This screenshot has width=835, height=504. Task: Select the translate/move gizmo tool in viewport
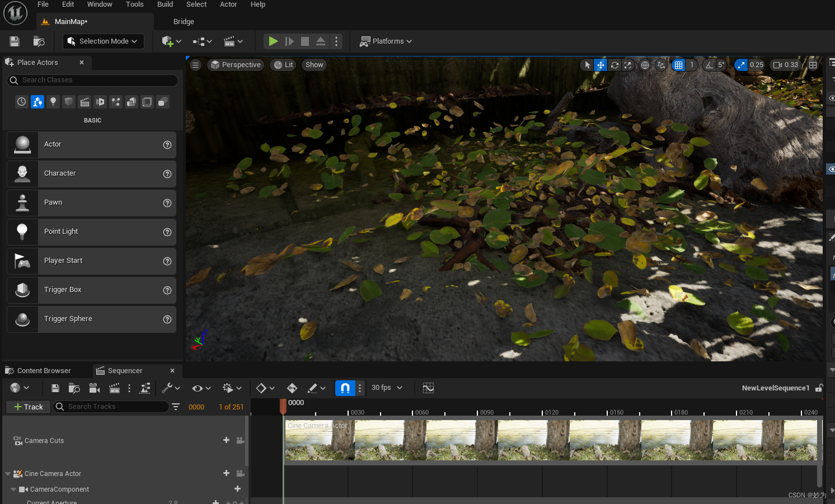point(601,65)
